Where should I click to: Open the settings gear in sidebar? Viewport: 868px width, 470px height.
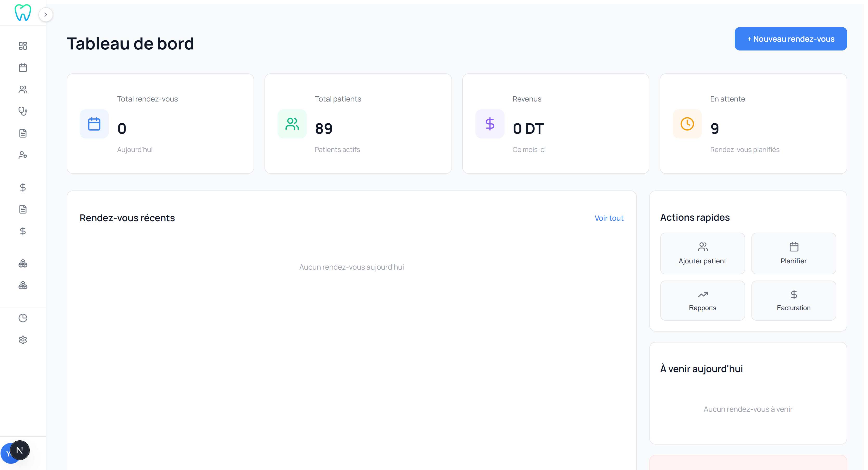coord(23,340)
